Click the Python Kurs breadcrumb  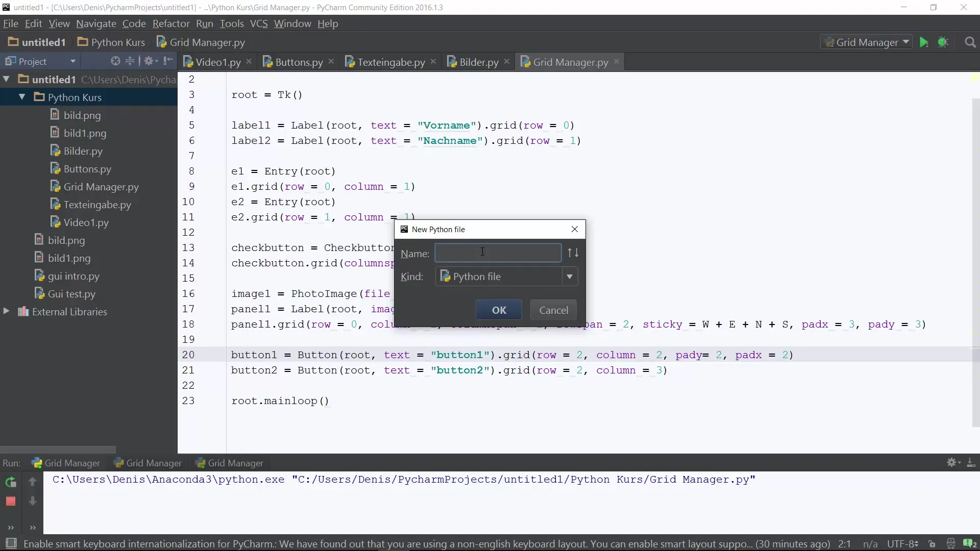111,42
